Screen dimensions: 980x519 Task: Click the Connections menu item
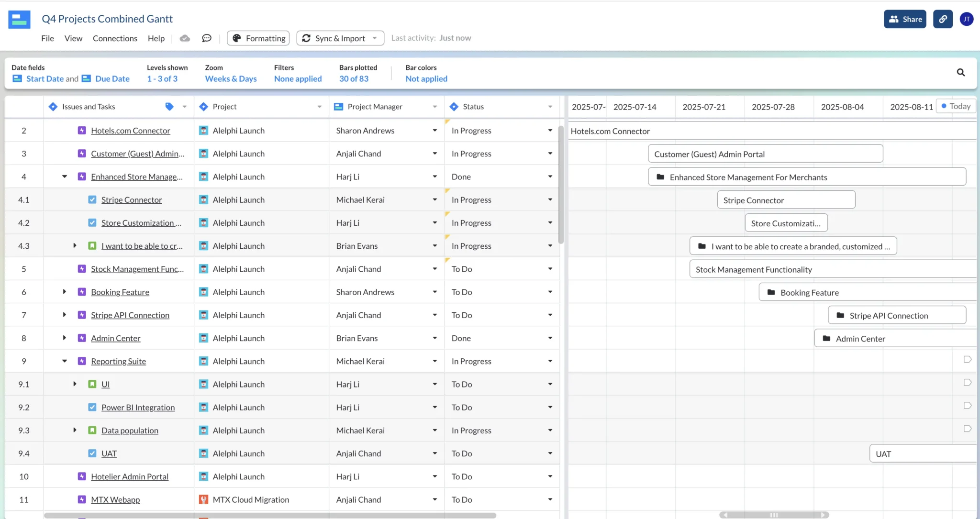(115, 38)
